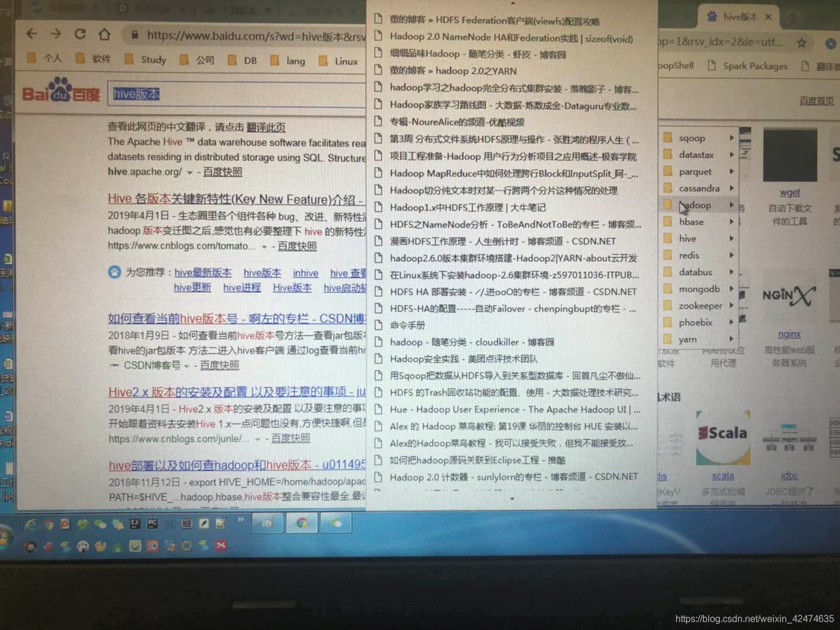Open the DB bookmarks folder
Image resolution: width=840 pixels, height=630 pixels.
(x=243, y=60)
